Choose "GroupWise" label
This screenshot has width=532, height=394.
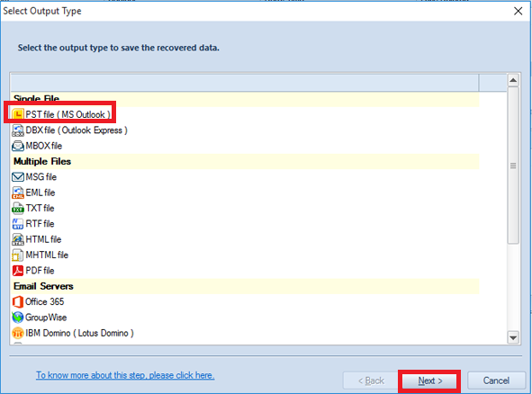[46, 318]
